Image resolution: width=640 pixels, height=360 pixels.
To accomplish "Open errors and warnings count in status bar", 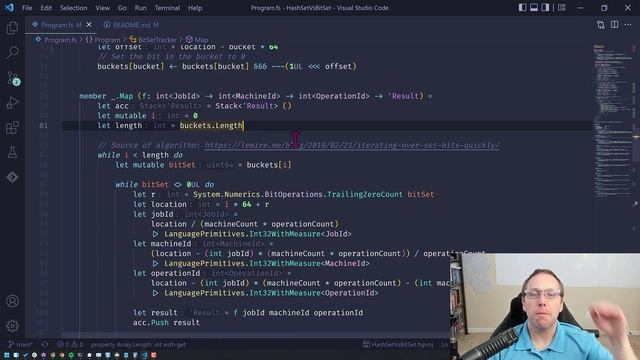I will (x=70, y=344).
